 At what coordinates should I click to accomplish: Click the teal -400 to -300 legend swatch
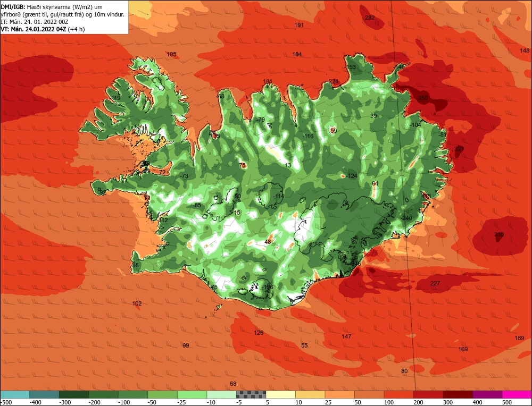click(x=45, y=394)
